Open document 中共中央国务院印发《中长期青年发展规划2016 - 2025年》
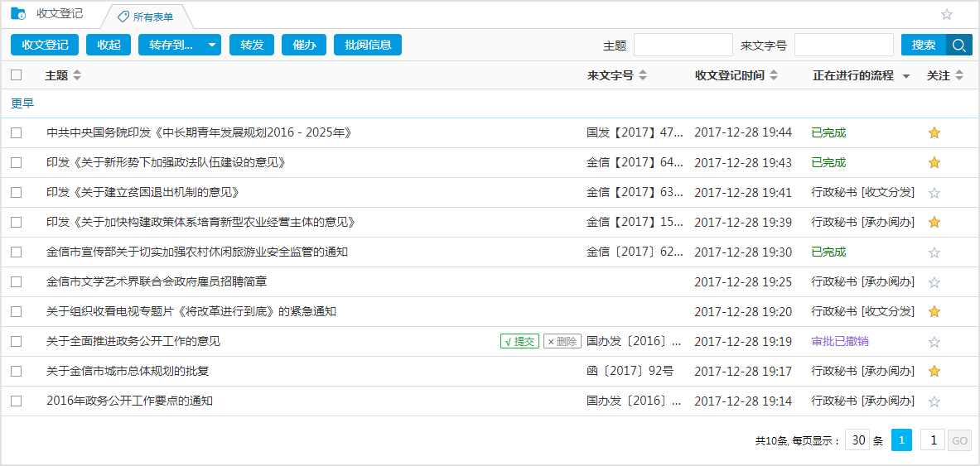This screenshot has height=466, width=980. click(200, 132)
